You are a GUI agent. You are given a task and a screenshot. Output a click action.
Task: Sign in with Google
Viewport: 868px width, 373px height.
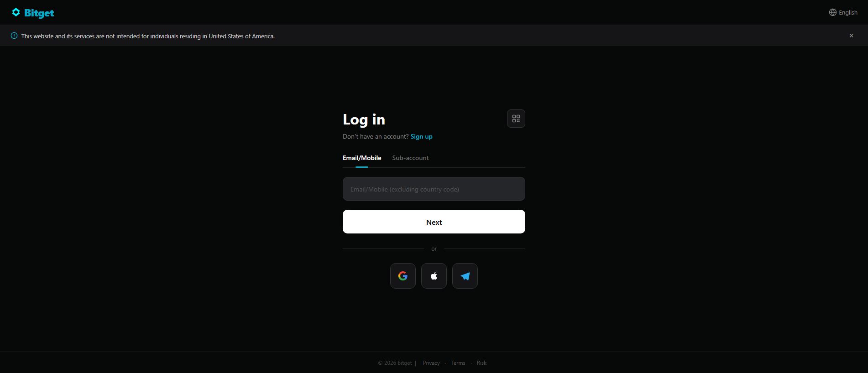point(403,276)
